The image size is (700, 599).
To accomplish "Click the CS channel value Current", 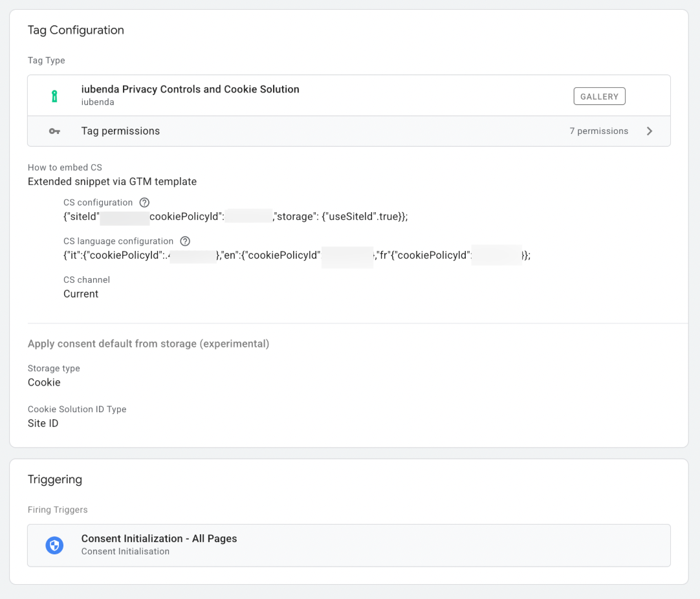I will [81, 294].
